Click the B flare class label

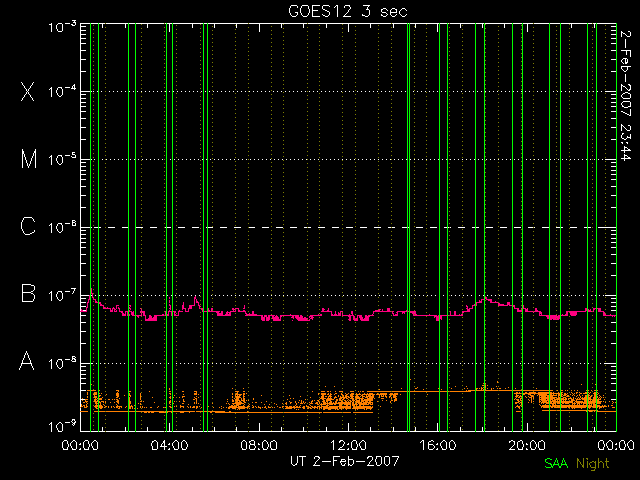pos(28,293)
